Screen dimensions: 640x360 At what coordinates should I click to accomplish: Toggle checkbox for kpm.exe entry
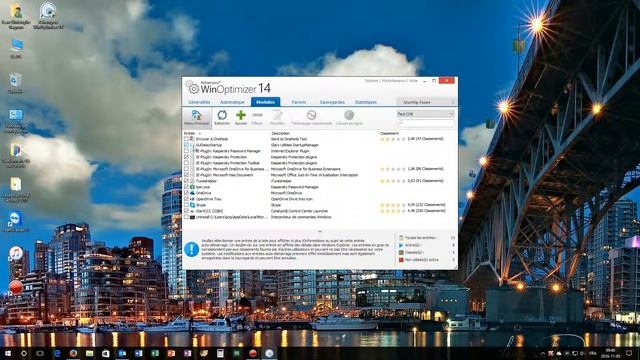click(x=187, y=187)
